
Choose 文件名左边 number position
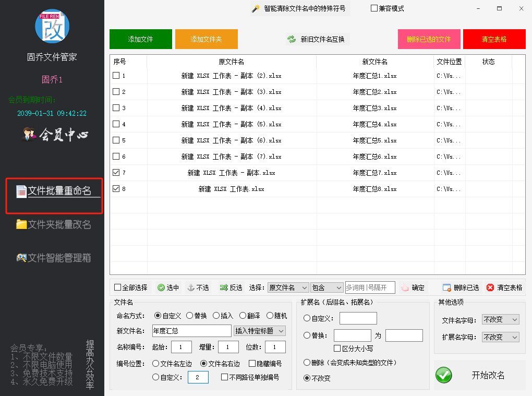coord(156,364)
